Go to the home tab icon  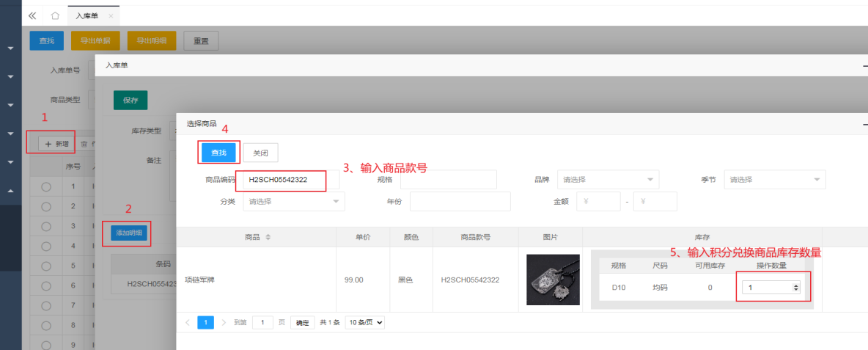56,15
